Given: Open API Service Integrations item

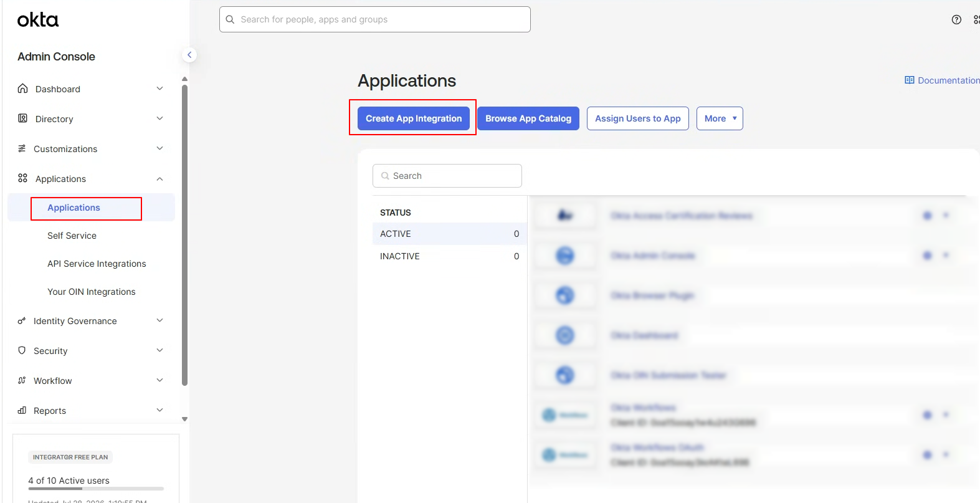Looking at the screenshot, I should pyautogui.click(x=97, y=264).
